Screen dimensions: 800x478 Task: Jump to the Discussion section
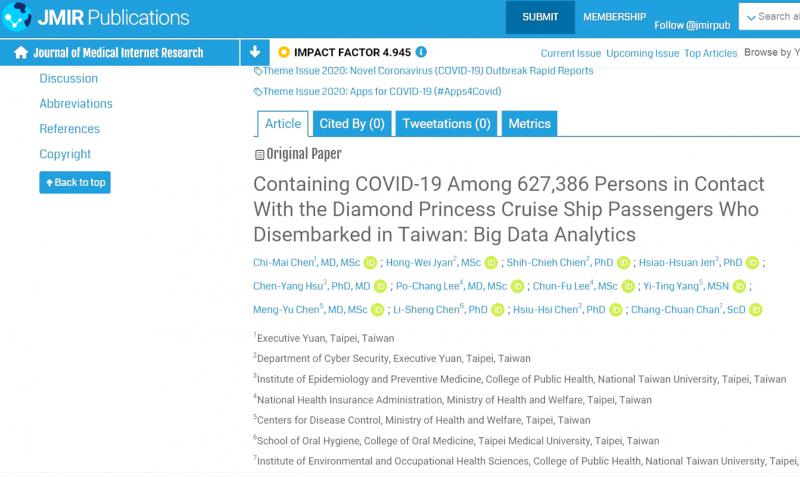point(68,79)
